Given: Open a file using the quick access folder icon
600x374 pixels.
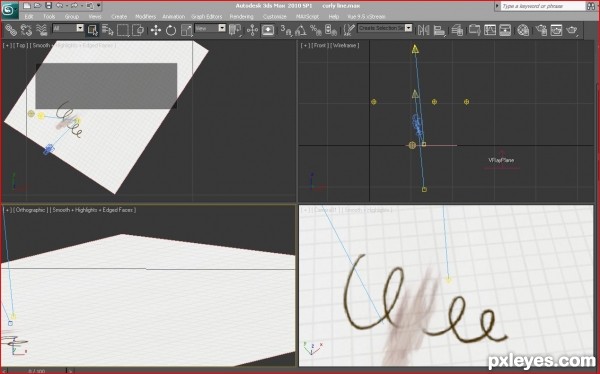Looking at the screenshot, I should (38, 6).
